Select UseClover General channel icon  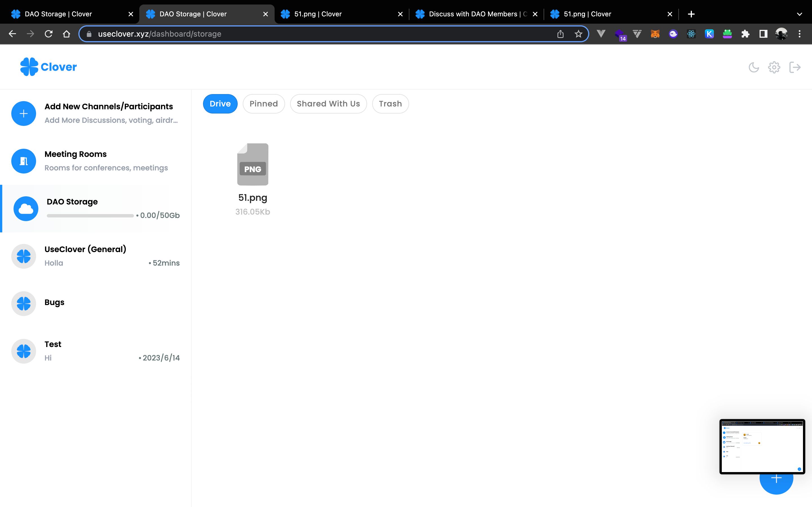(23, 256)
